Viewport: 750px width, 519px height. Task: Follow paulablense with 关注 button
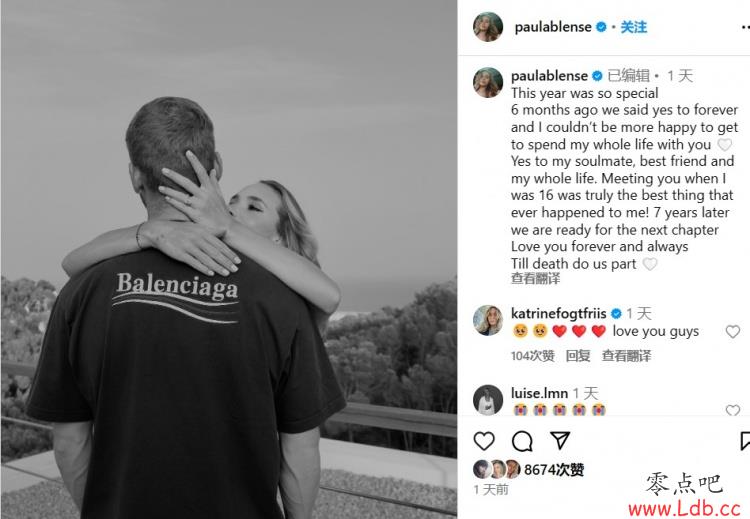point(634,27)
